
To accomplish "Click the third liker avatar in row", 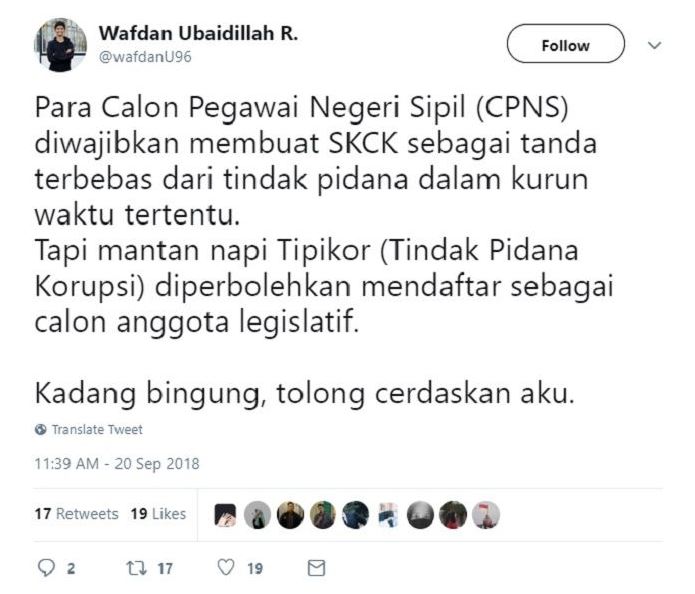I will point(290,515).
